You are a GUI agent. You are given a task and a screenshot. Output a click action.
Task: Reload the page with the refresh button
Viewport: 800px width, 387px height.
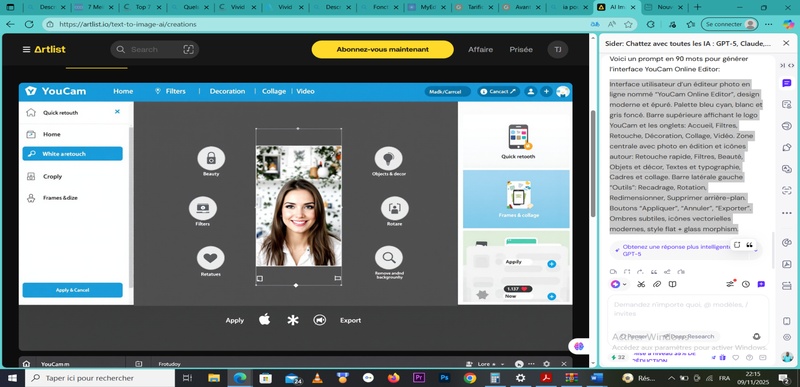(x=29, y=24)
